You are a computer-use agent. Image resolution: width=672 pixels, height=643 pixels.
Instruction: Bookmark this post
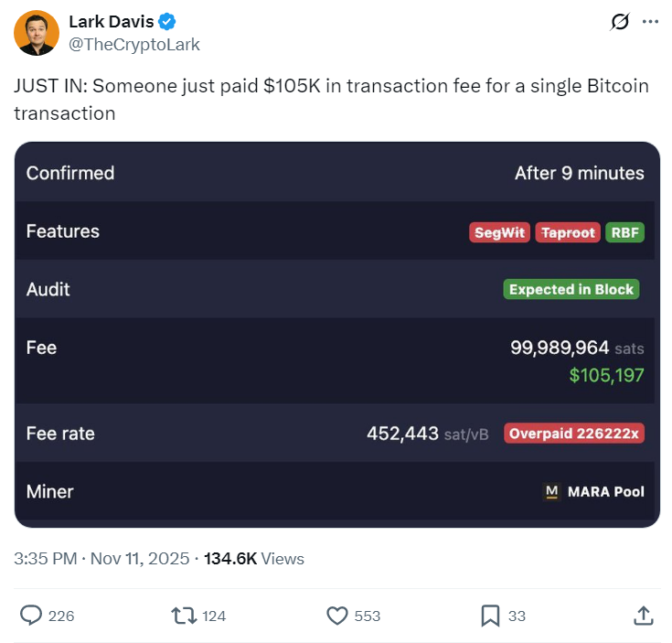point(491,616)
